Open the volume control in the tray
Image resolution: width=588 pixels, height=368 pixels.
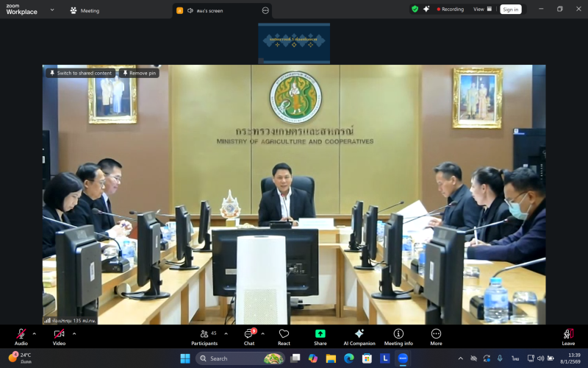(540, 358)
